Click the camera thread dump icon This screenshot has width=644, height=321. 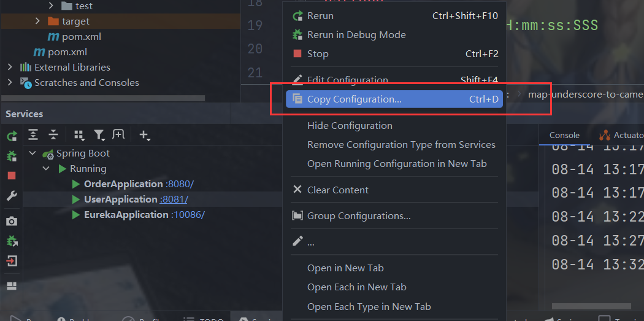12,221
